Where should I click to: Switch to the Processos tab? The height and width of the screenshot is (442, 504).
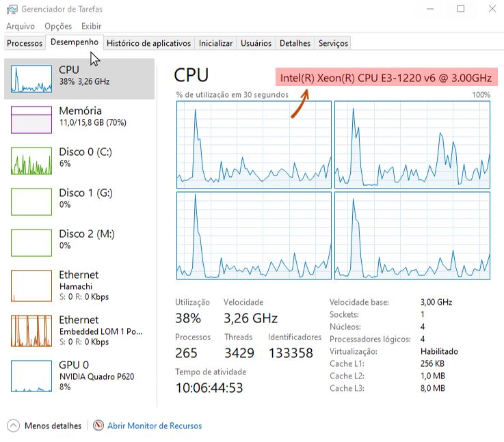[25, 43]
